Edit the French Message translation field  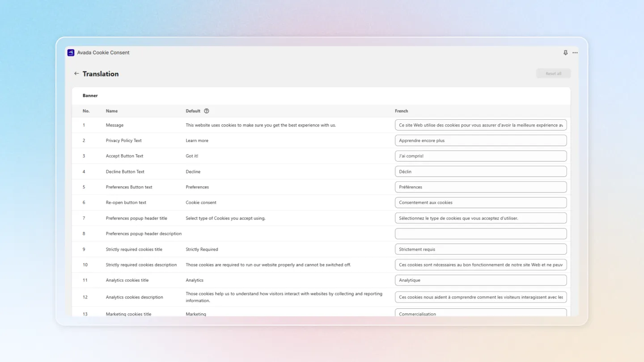pos(481,125)
